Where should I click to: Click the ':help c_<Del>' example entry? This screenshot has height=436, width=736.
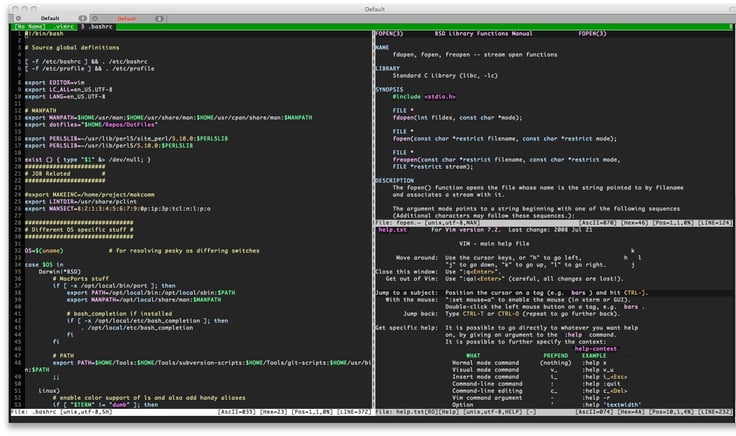(x=605, y=391)
